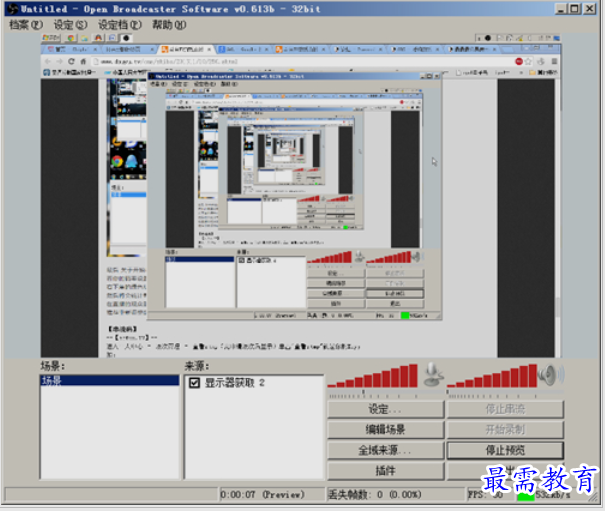Select the 显示器获取 2 source row
Screen dimensions: 605x511
pos(254,383)
